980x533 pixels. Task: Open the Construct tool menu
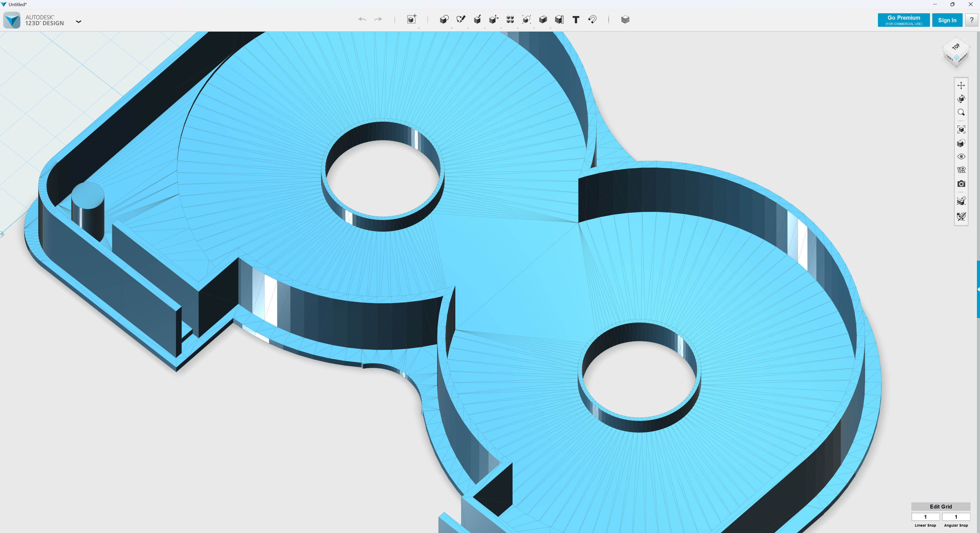[x=477, y=19]
